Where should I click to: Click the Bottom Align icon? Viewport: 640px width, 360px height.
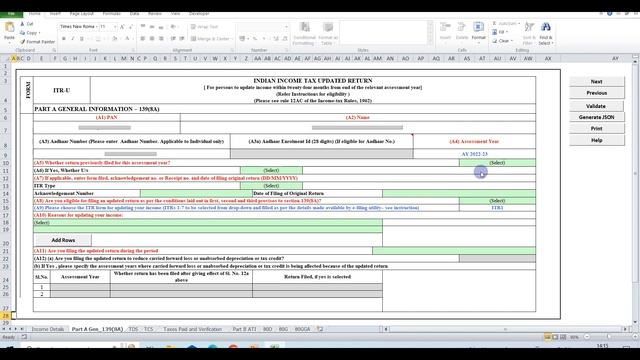(161, 27)
